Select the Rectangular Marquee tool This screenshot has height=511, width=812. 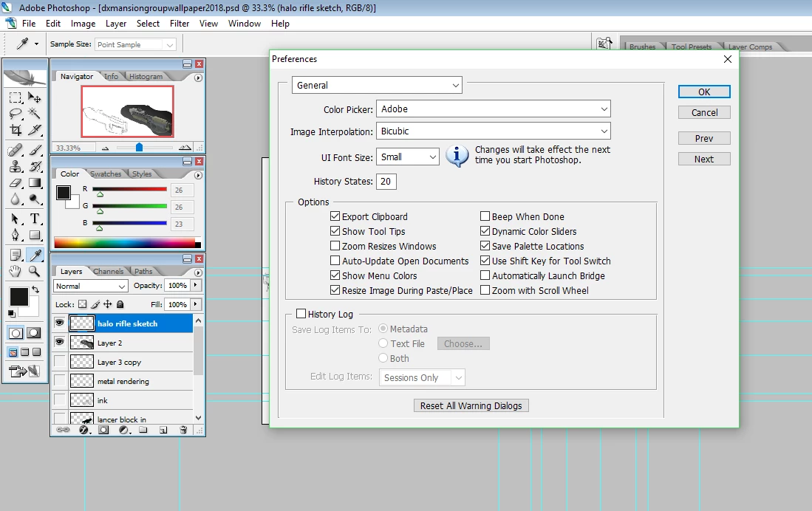(16, 98)
